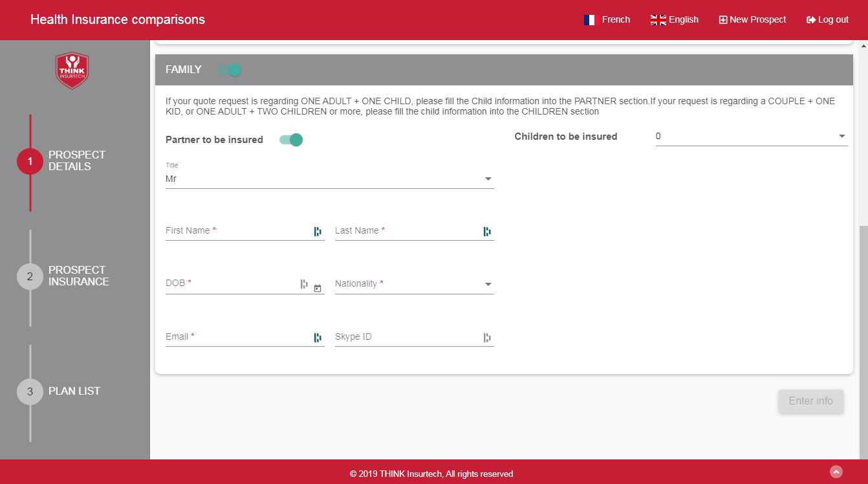Click the THINK Insurtech shield logo
Viewport: 868px width, 484px height.
[72, 71]
